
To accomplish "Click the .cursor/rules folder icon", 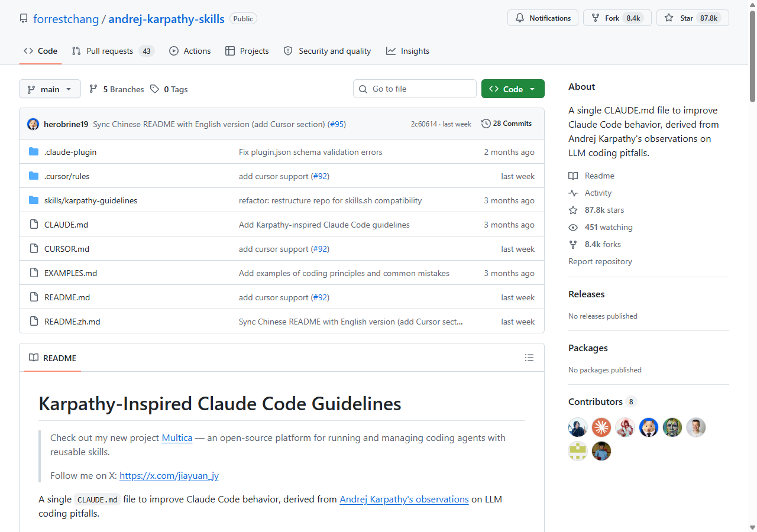I will 34,176.
